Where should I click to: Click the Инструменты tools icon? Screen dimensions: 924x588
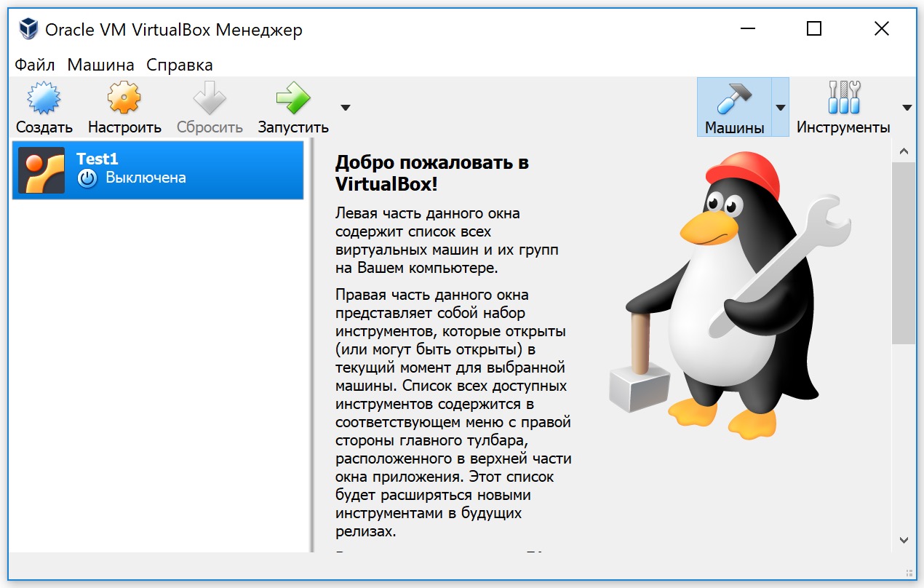pyautogui.click(x=844, y=98)
